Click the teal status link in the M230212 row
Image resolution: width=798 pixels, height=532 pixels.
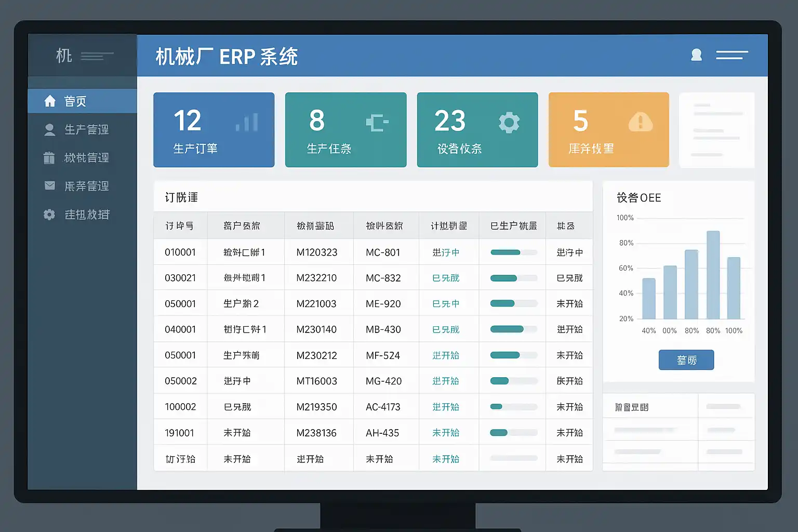click(446, 355)
